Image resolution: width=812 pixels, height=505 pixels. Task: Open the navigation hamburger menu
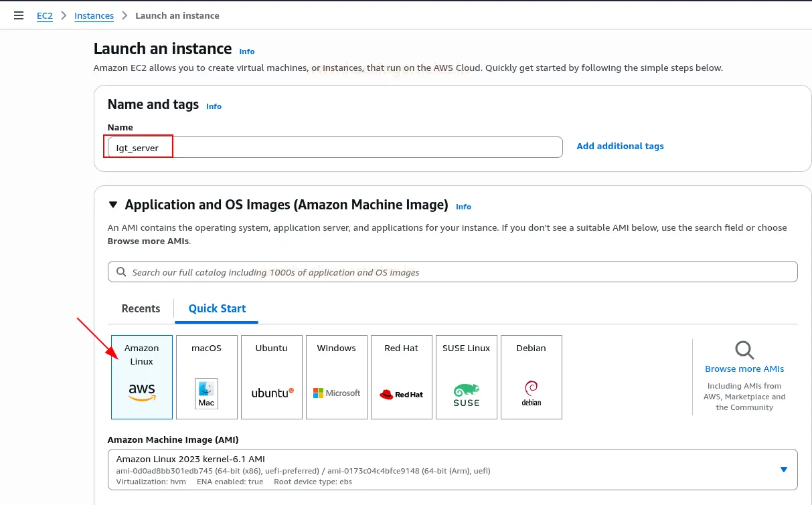tap(18, 15)
